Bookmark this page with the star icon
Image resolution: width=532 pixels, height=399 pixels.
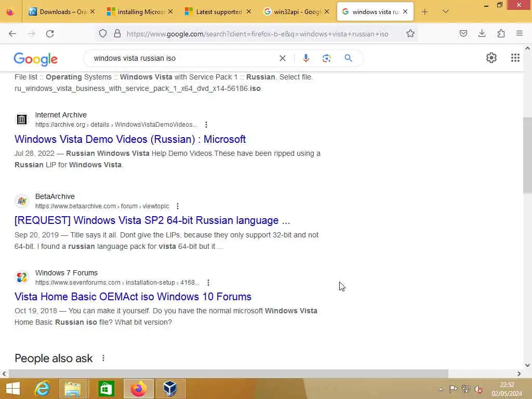tap(410, 33)
